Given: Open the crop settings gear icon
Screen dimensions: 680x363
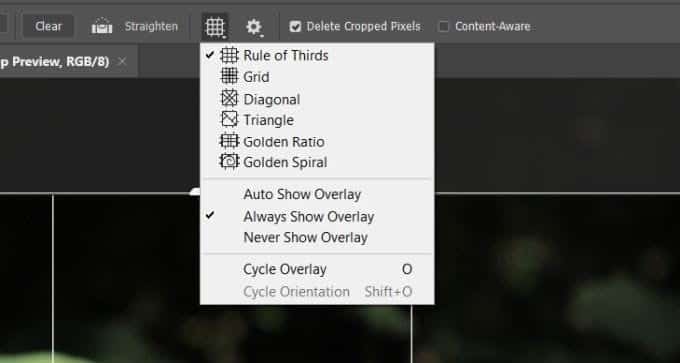Looking at the screenshot, I should 254,27.
